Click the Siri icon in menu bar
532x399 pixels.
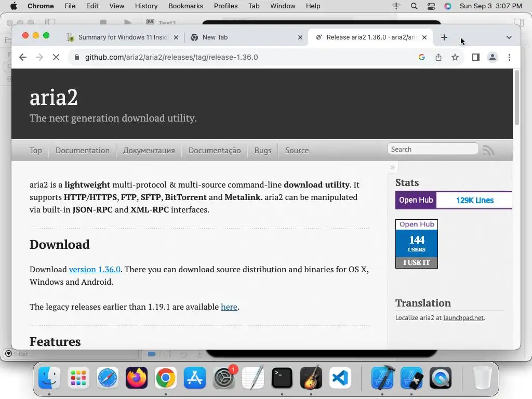click(448, 6)
